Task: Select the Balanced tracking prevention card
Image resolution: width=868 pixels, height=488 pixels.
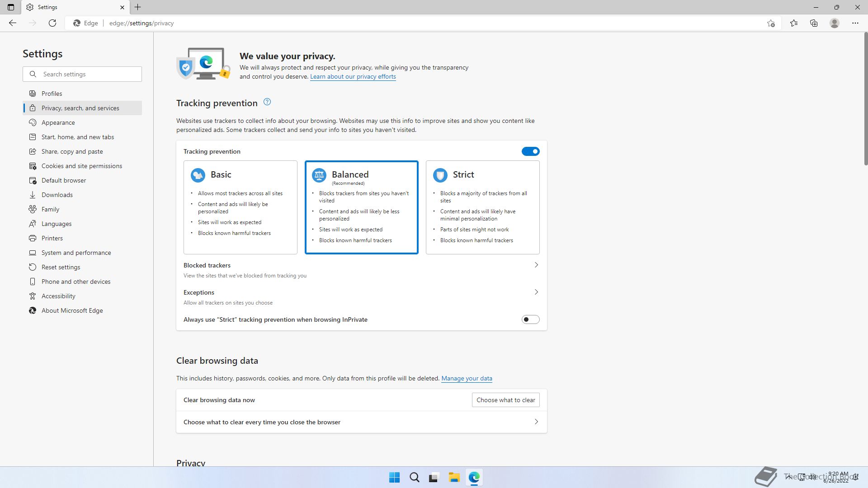Action: click(x=362, y=207)
